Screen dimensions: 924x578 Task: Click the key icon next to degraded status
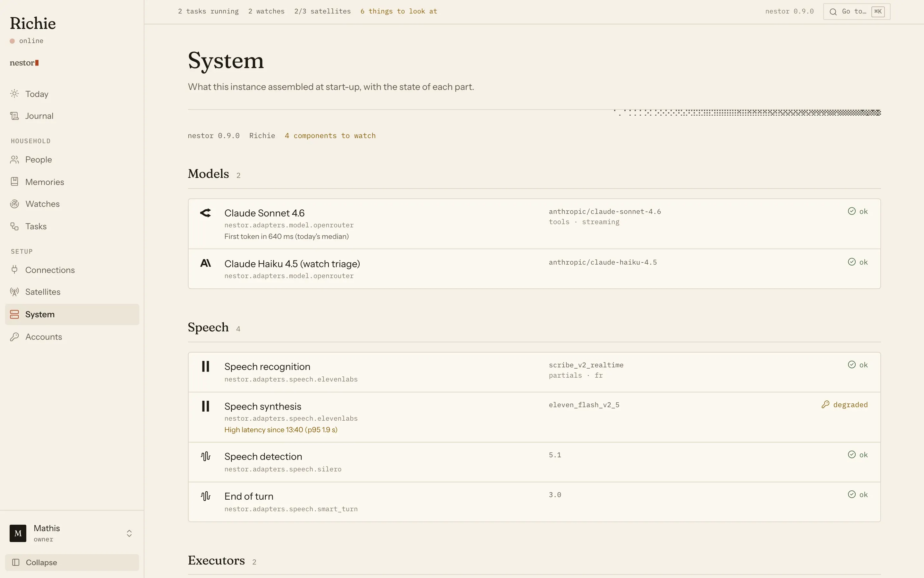tap(826, 405)
